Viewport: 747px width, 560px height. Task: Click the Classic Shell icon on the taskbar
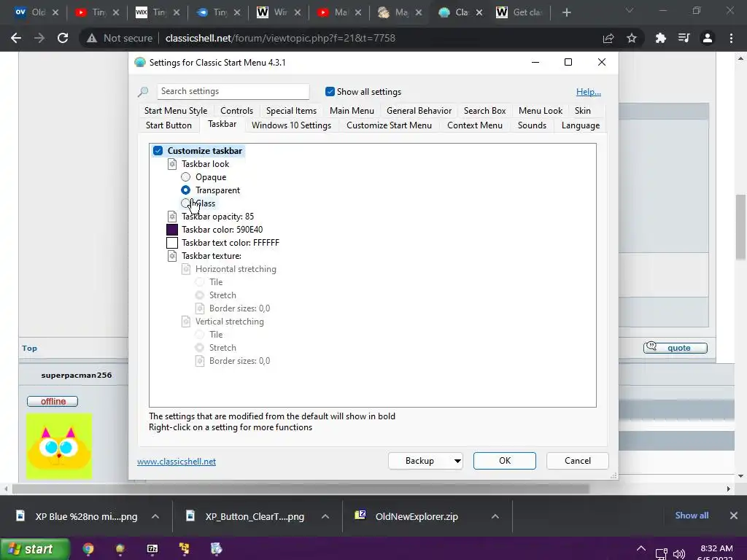tap(120, 549)
